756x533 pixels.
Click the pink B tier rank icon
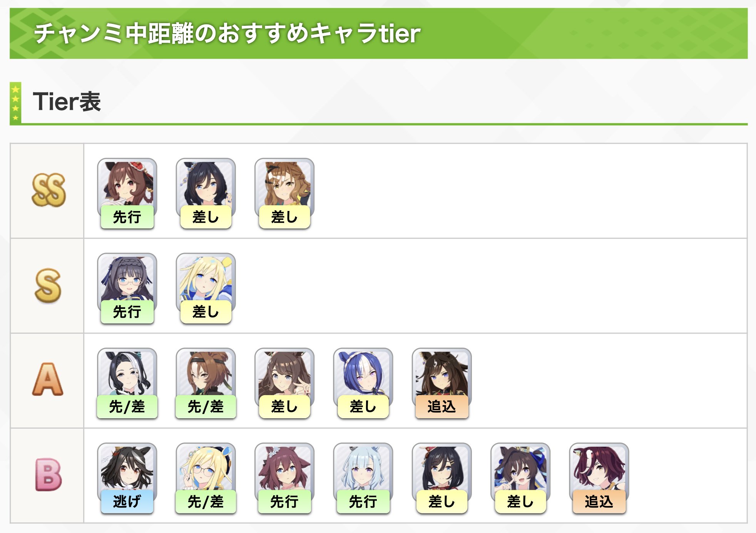[x=48, y=474]
